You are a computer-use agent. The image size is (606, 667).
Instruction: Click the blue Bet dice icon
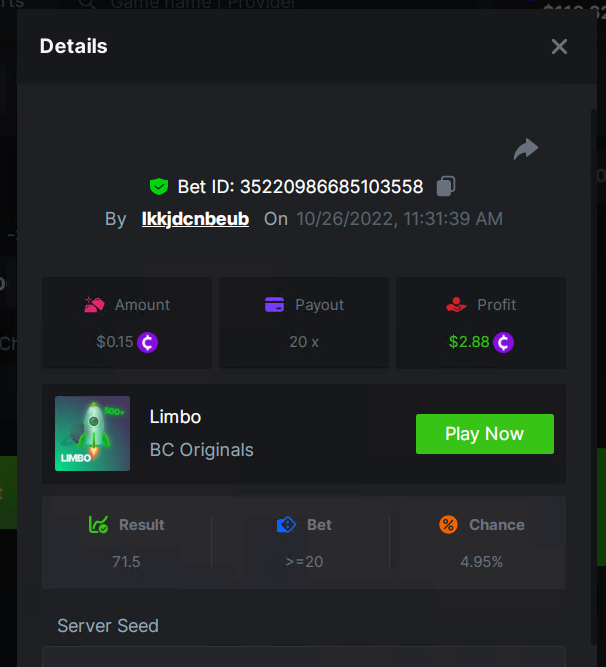[x=286, y=524]
